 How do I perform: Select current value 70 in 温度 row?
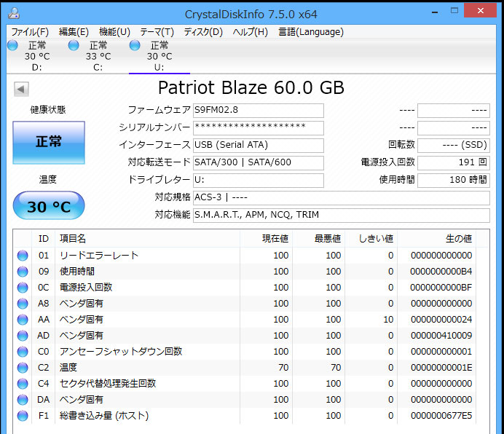(x=283, y=368)
